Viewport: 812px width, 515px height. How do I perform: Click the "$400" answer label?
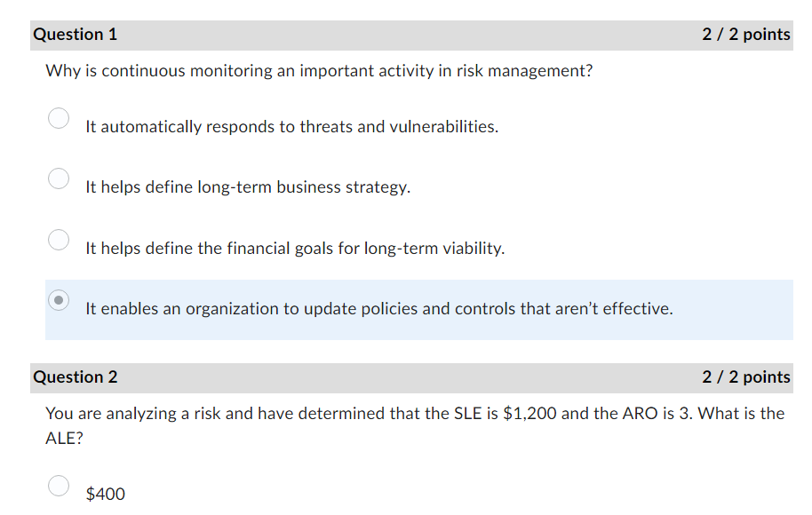click(106, 495)
